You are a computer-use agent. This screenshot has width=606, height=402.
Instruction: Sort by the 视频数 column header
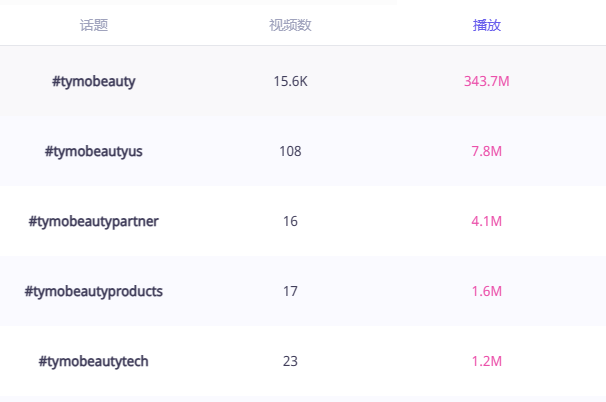[x=290, y=25]
